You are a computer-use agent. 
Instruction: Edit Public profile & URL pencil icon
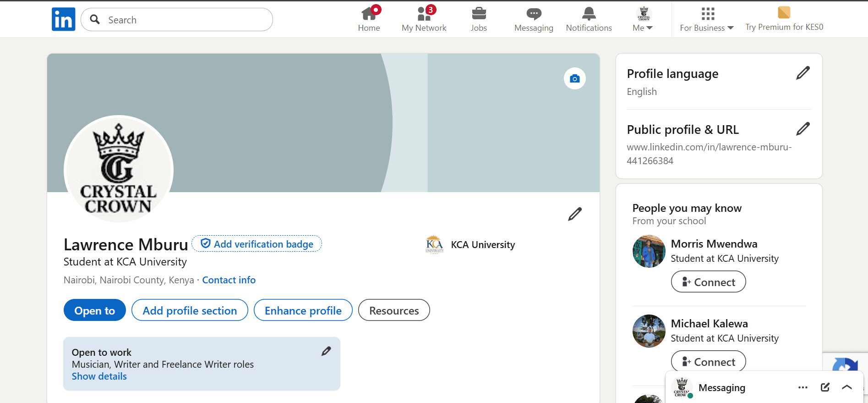(x=802, y=129)
